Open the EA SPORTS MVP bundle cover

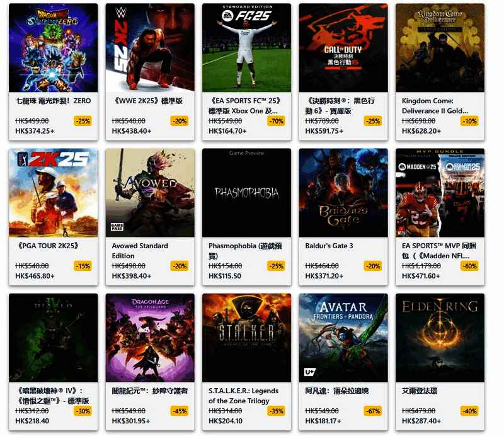click(440, 193)
